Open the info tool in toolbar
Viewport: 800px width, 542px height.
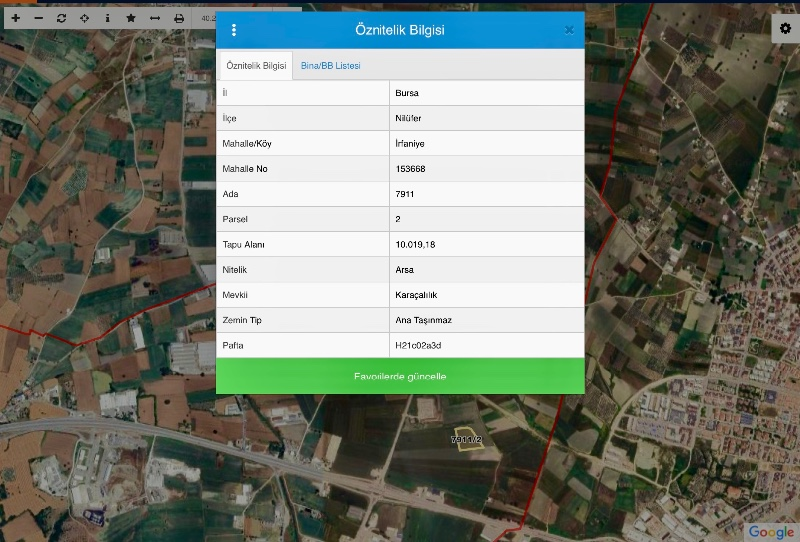(x=107, y=18)
